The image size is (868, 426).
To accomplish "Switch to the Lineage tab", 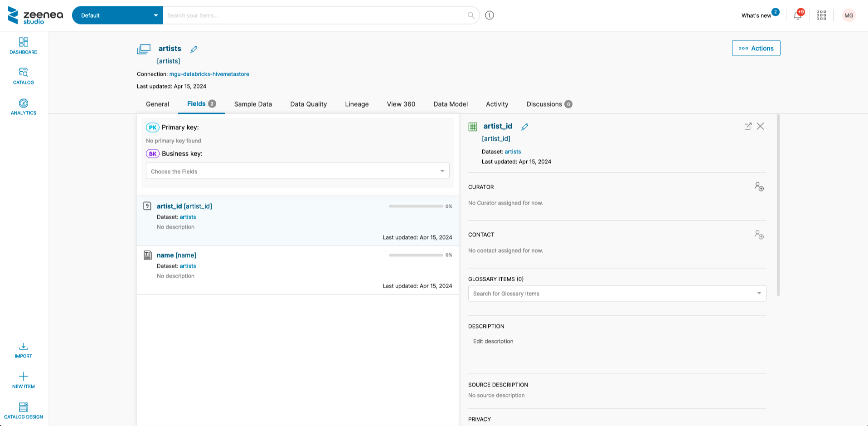I will (x=357, y=104).
